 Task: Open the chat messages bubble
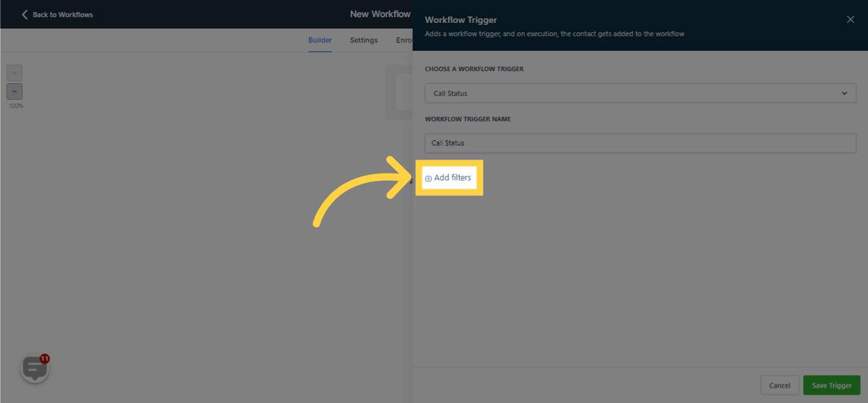[34, 367]
